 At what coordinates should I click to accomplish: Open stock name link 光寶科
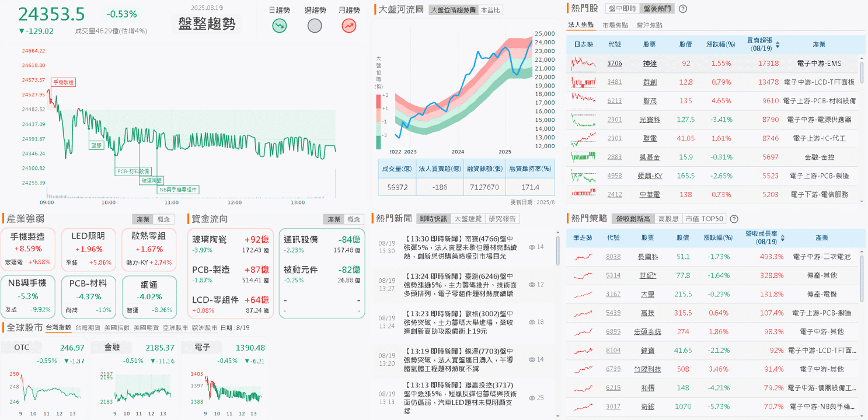650,120
